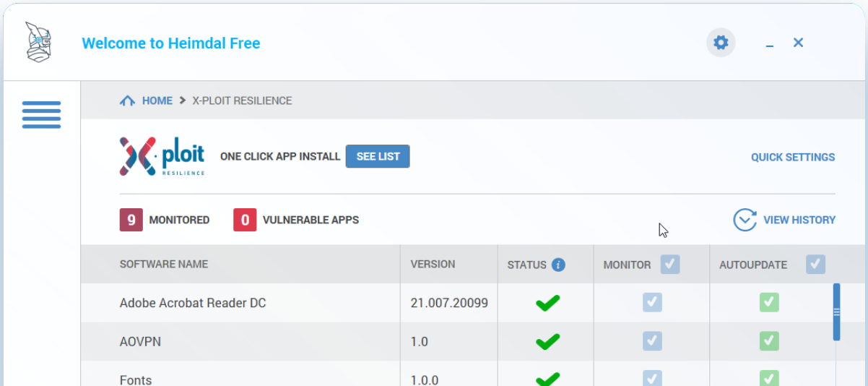Close the Heimdal window
The height and width of the screenshot is (386, 868).
point(798,43)
